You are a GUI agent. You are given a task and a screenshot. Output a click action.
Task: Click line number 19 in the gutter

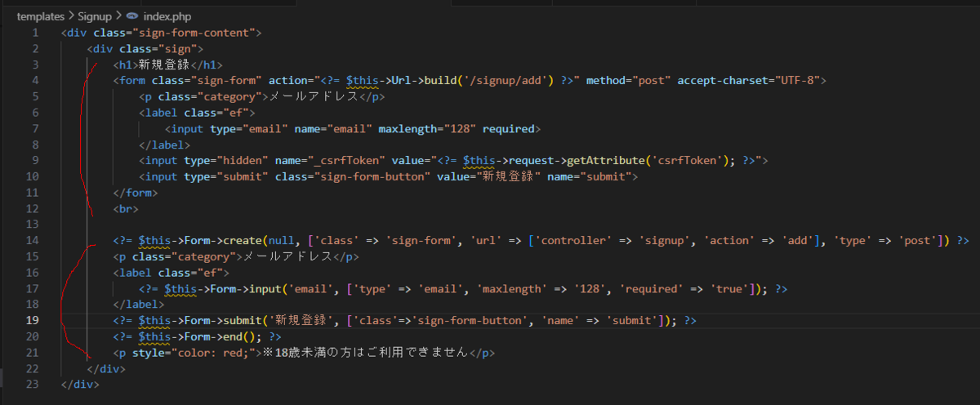[33, 321]
